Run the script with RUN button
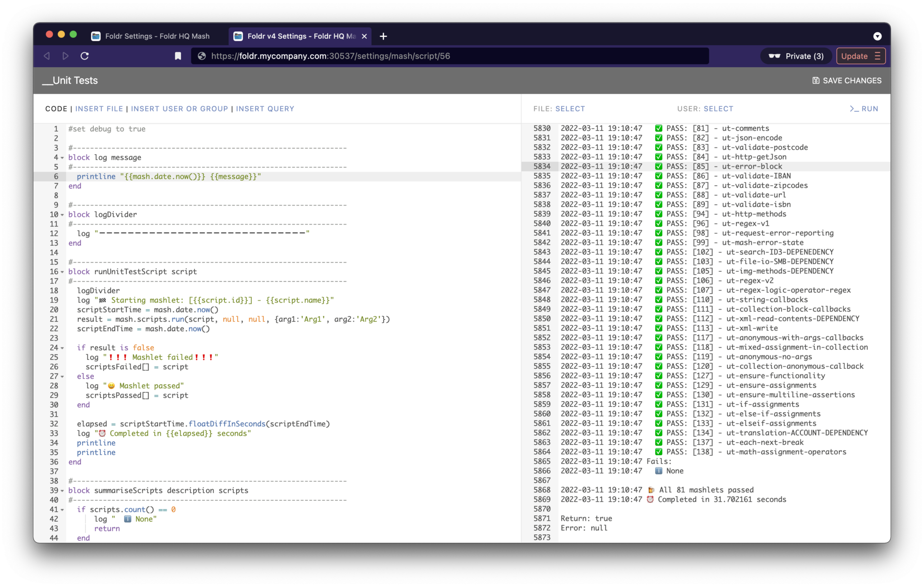The image size is (924, 587). pos(864,109)
